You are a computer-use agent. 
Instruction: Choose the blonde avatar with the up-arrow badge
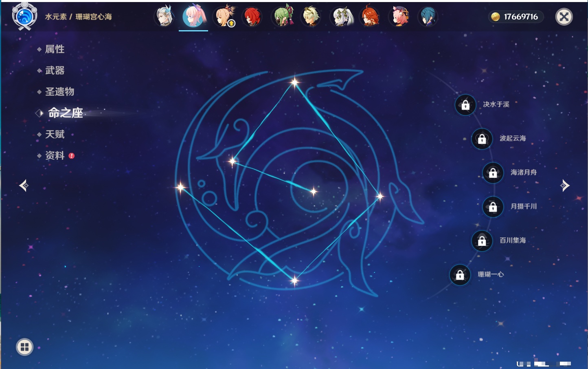click(224, 16)
